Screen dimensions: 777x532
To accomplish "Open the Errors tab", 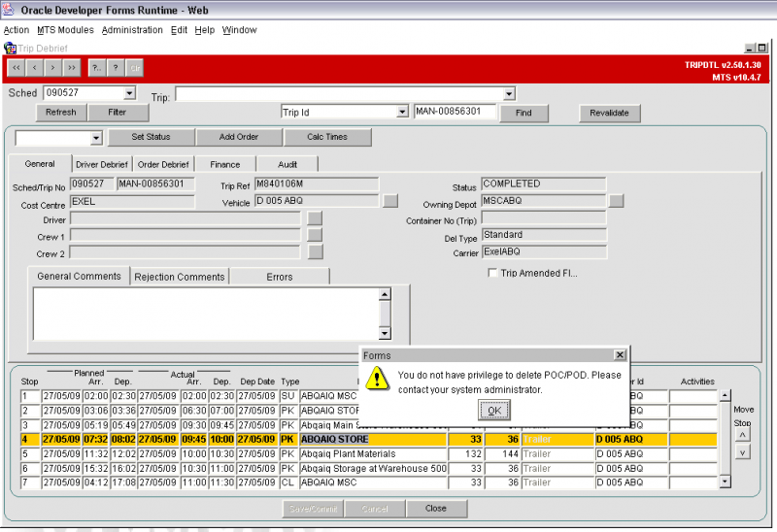I will click(x=280, y=277).
